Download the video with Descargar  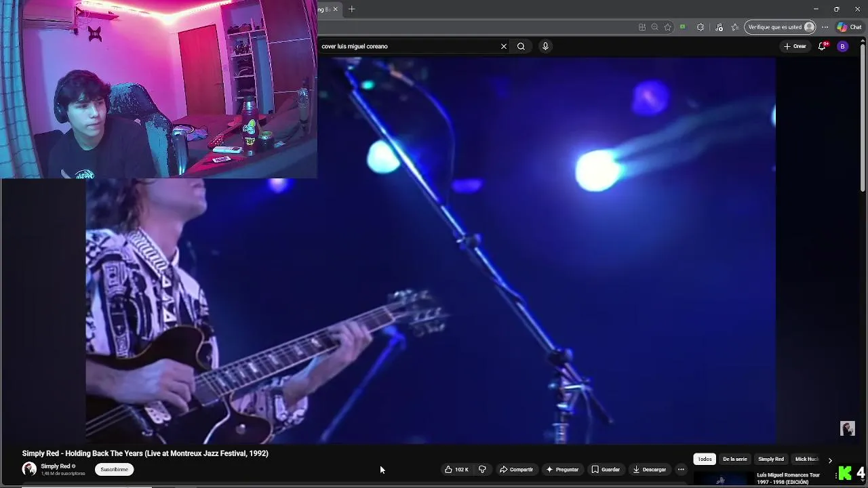(x=649, y=469)
